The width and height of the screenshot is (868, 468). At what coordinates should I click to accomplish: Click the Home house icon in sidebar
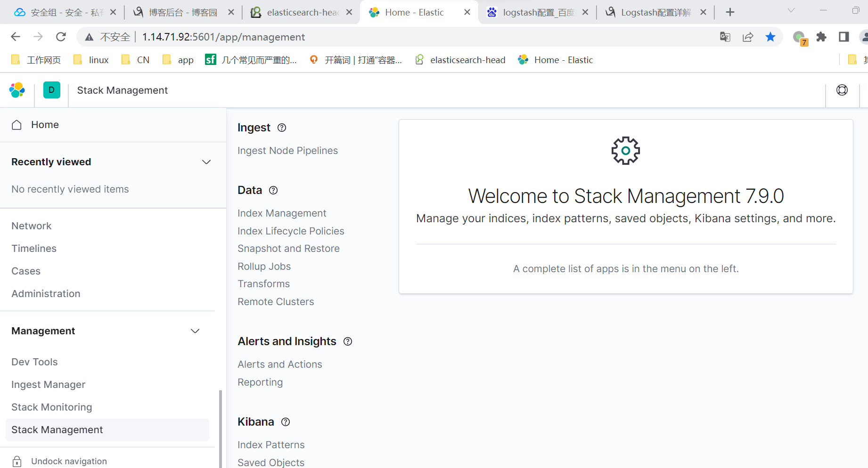tap(17, 125)
